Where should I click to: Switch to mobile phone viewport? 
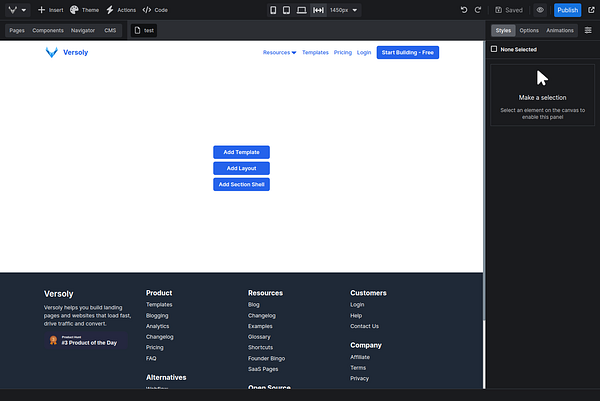[273, 10]
